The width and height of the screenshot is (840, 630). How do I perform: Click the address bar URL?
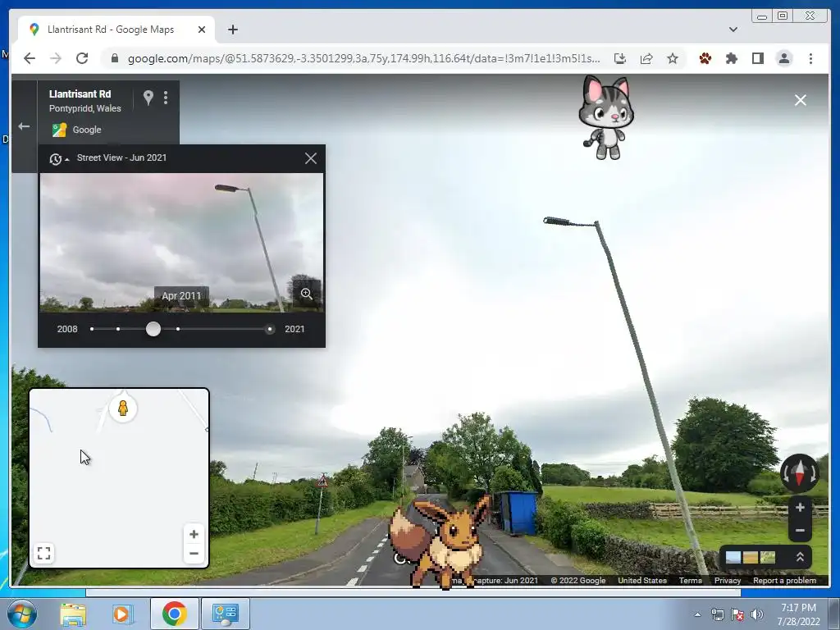363,58
